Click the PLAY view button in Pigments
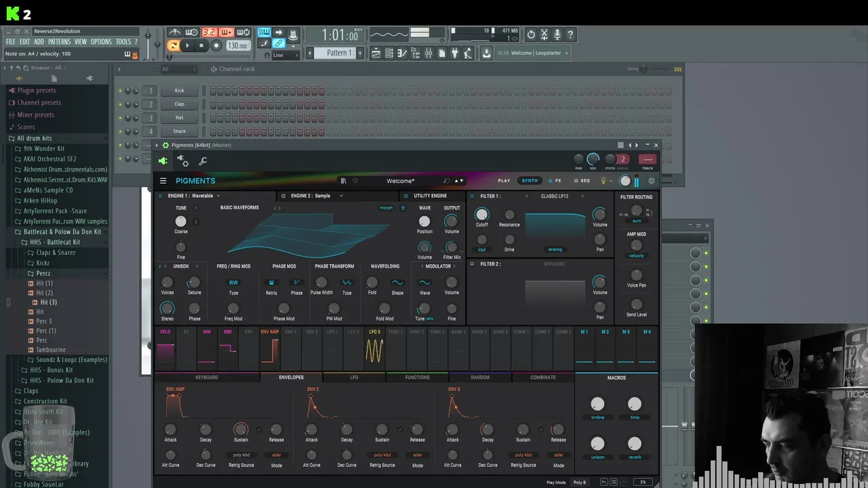This screenshot has height=488, width=868. [x=504, y=181]
